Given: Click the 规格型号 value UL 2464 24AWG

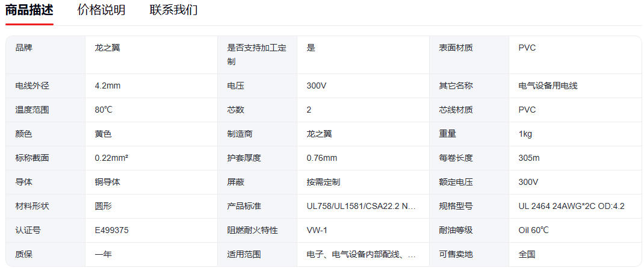Looking at the screenshot, I should pos(571,206).
